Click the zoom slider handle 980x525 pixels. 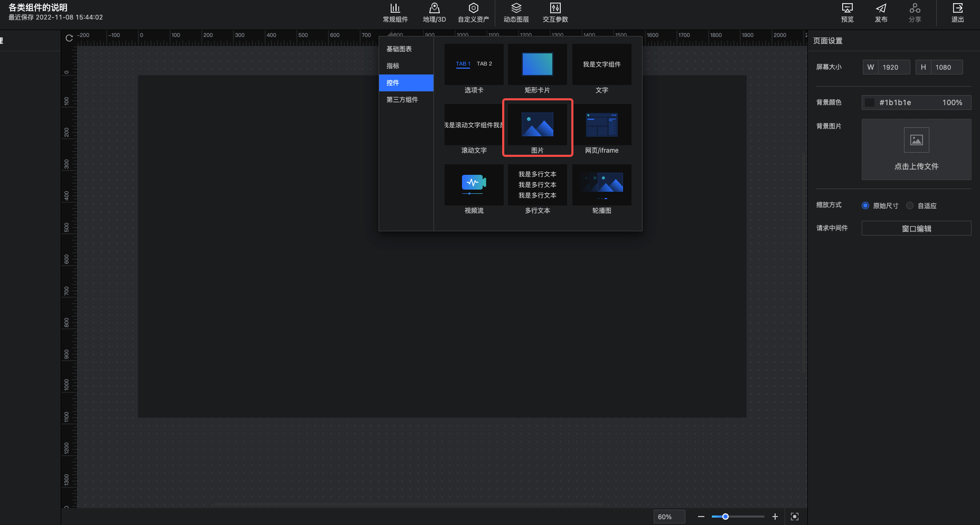tap(725, 517)
